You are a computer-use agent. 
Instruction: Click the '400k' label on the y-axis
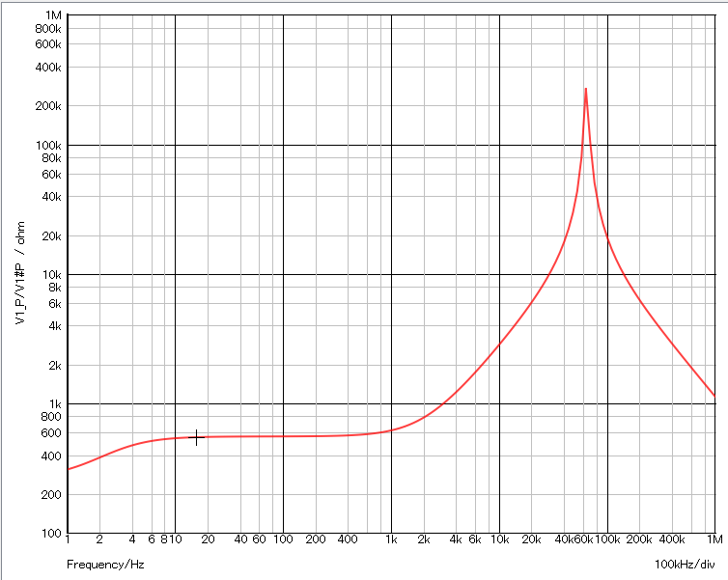(x=48, y=68)
